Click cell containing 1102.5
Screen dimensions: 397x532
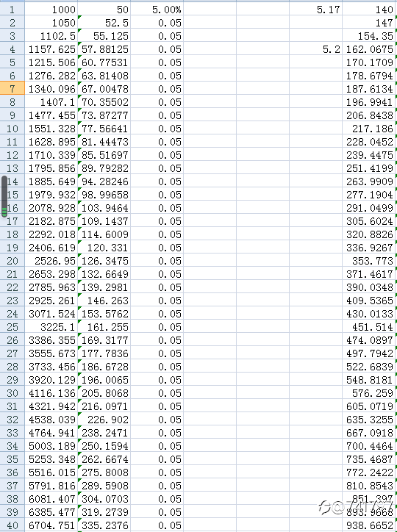click(51, 35)
